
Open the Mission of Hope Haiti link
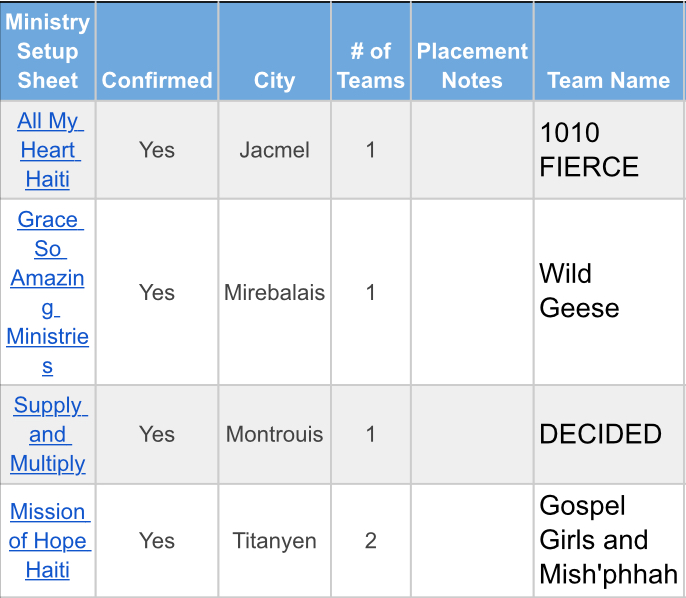(x=48, y=540)
